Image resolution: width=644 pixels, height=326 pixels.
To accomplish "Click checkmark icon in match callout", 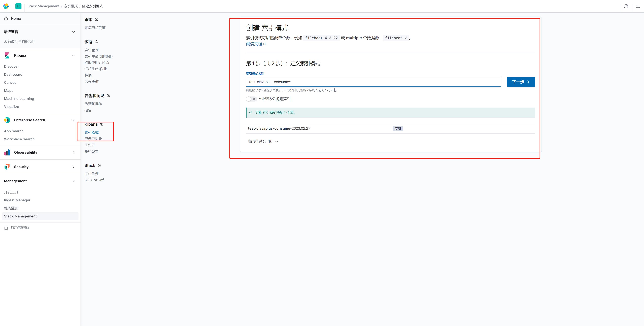I will [251, 112].
